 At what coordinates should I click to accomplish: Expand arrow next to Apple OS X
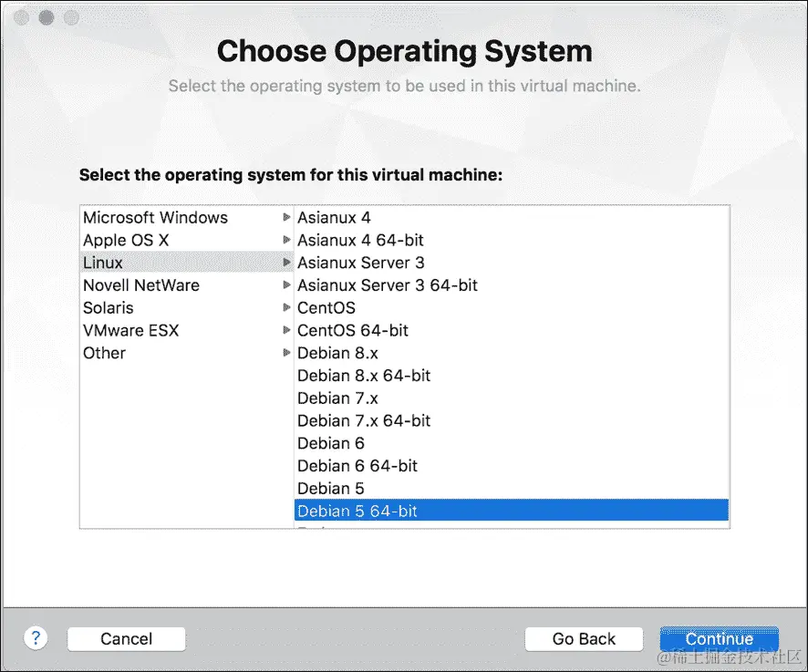(287, 240)
